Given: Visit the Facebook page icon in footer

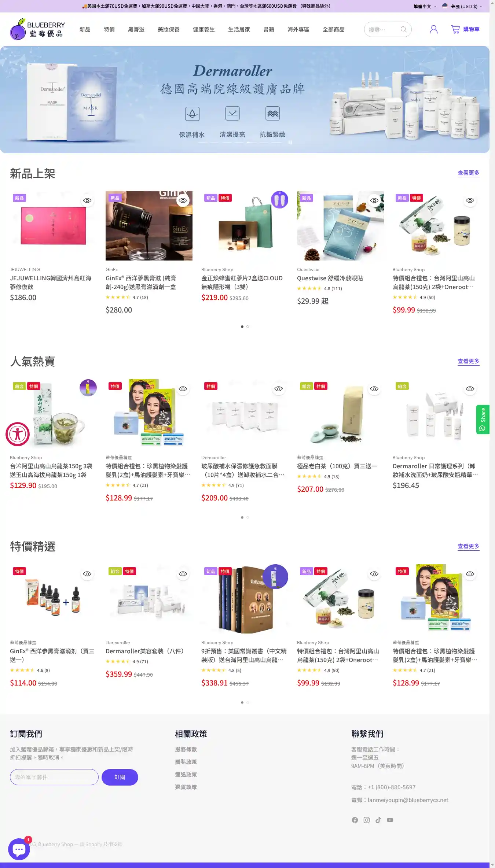Looking at the screenshot, I should coord(355,820).
